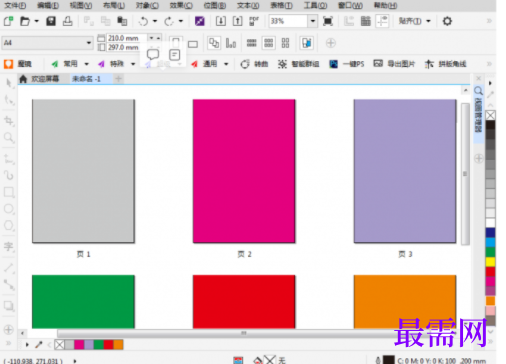Select the Rectangle tool
506x364 pixels.
9,192
